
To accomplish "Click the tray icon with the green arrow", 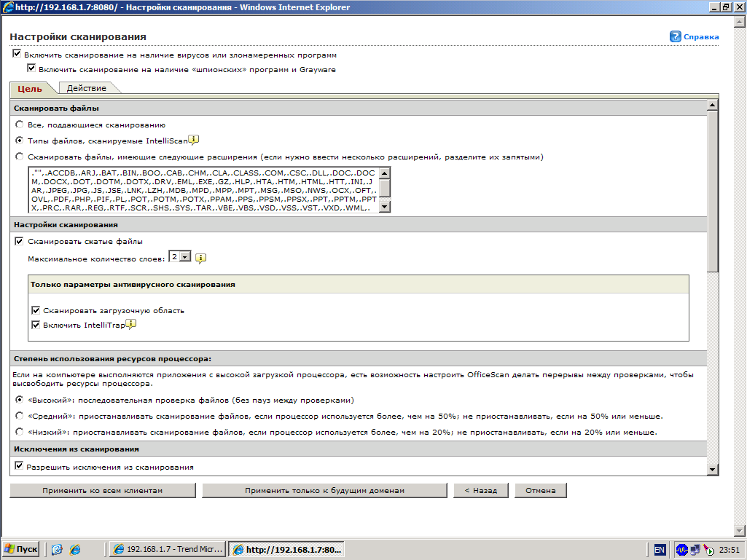I will [x=708, y=550].
